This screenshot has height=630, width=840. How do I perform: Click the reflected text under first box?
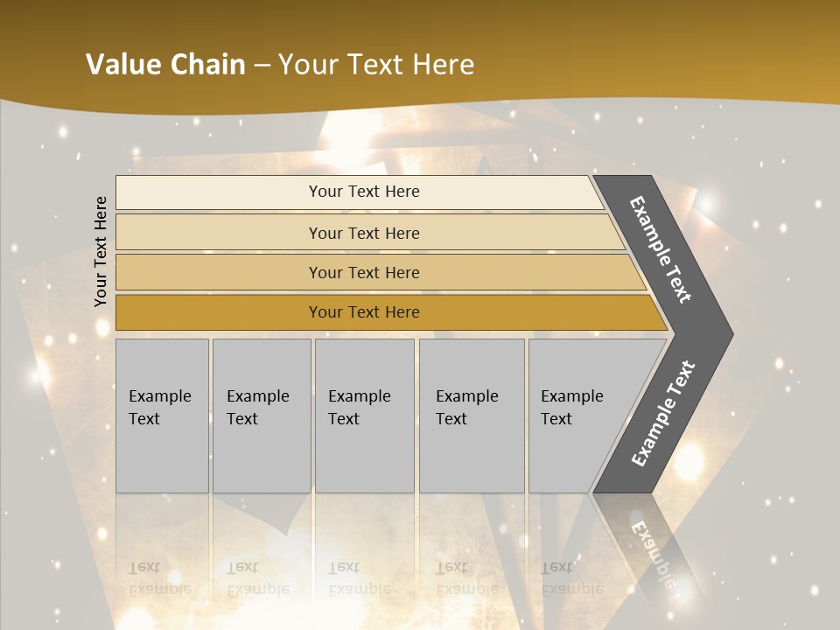[x=159, y=577]
